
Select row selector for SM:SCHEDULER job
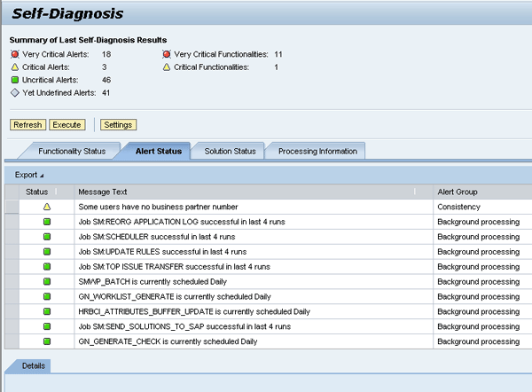pos(11,237)
